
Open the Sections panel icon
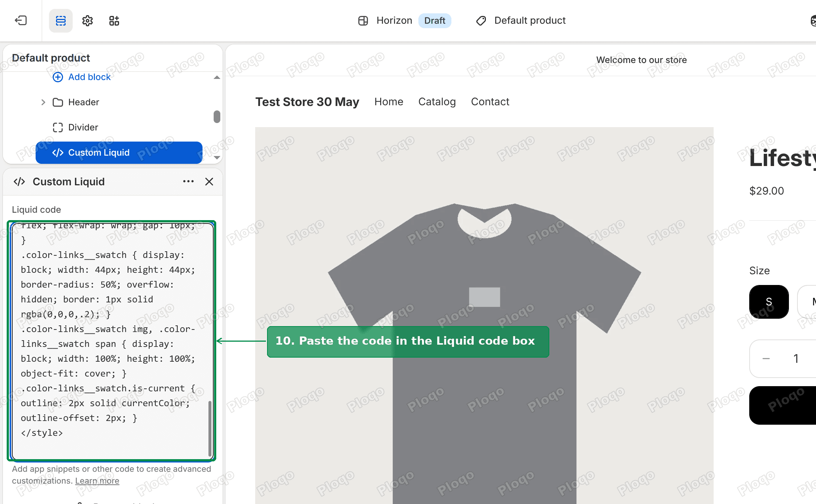61,21
